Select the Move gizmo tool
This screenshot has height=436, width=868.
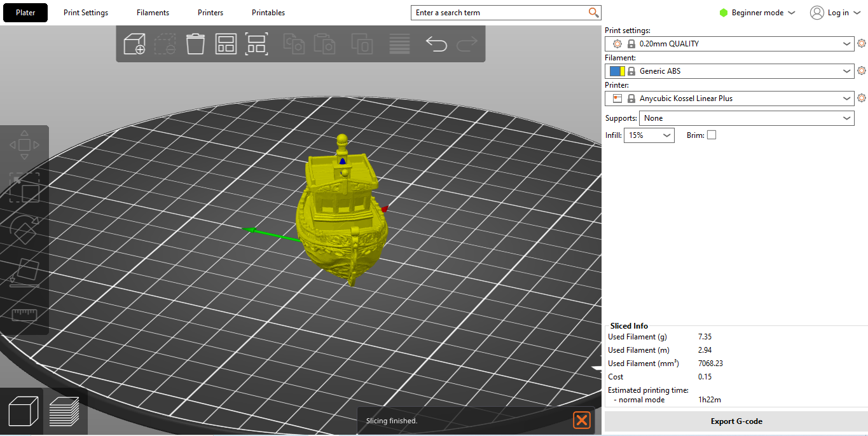coord(24,145)
